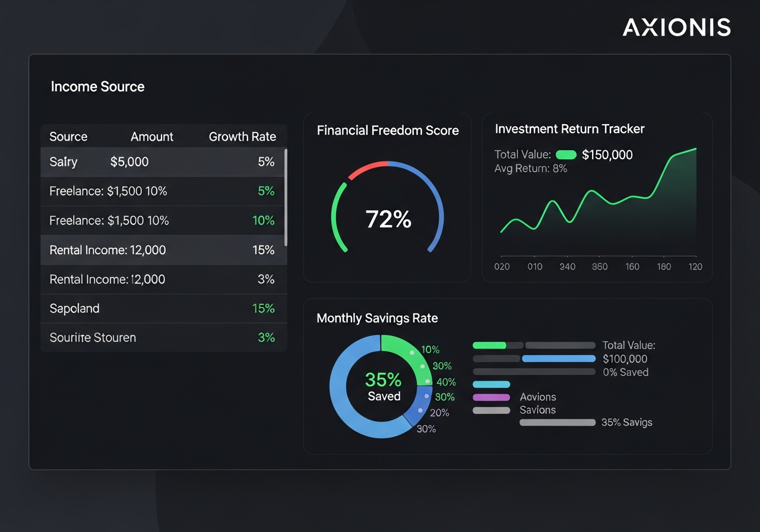Select the Rental Income 12,000 row
760x532 pixels.
click(x=162, y=250)
